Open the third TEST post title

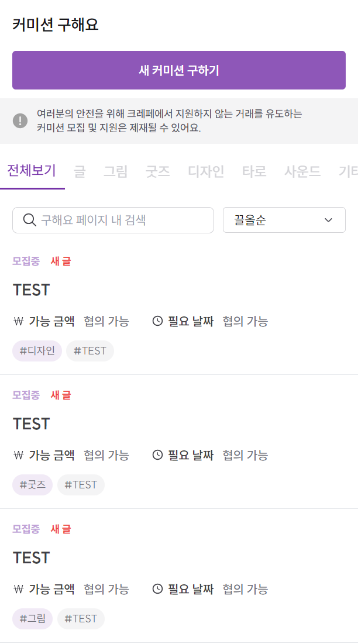[31, 558]
